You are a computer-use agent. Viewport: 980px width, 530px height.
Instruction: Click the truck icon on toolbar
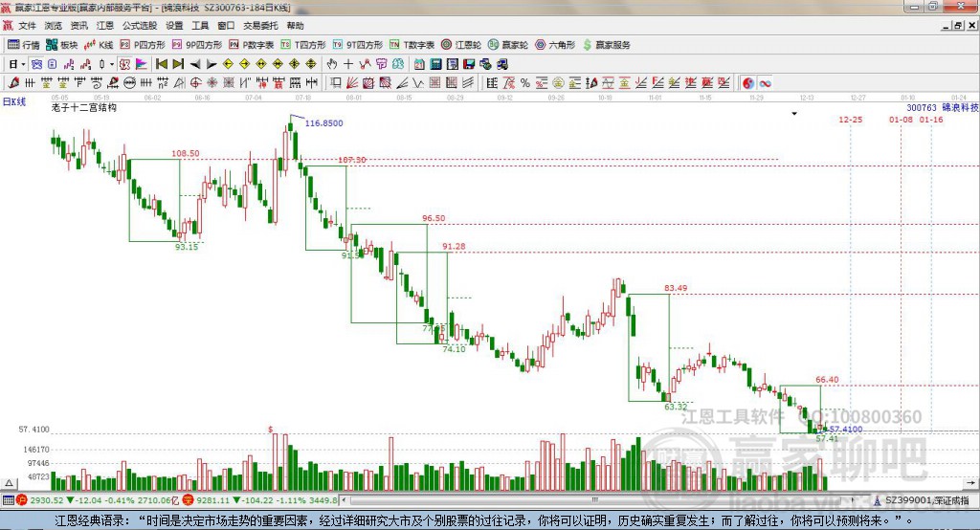coord(502,64)
